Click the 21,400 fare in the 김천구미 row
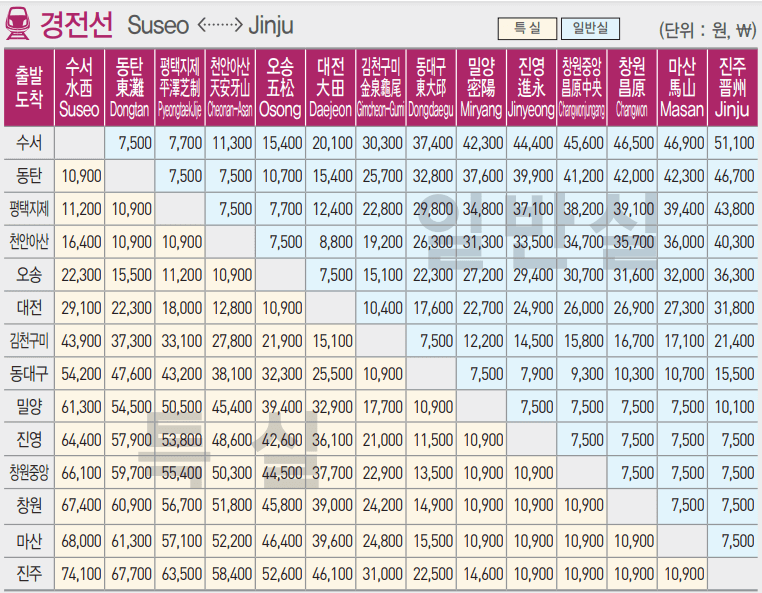 (x=734, y=341)
